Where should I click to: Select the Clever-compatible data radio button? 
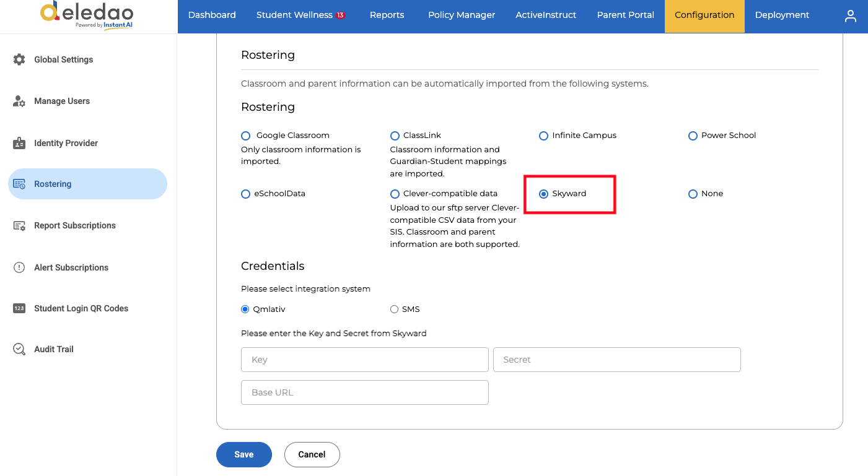click(x=395, y=194)
